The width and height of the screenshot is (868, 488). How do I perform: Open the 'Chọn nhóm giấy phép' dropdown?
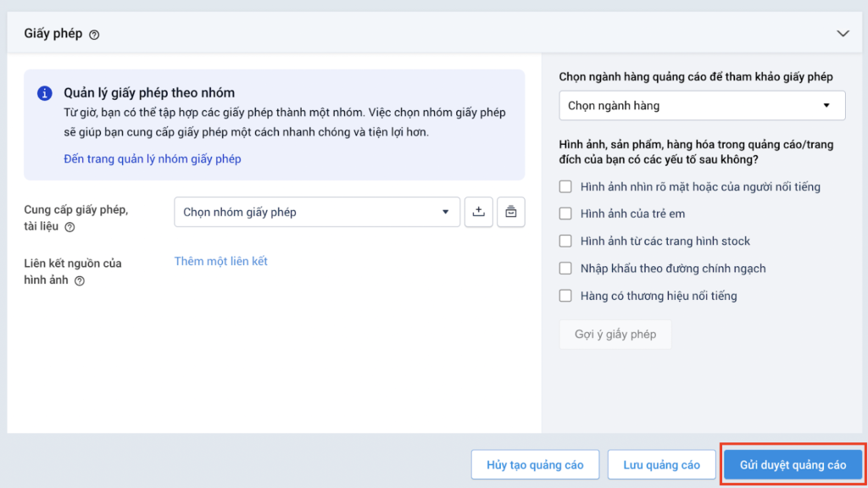[317, 212]
